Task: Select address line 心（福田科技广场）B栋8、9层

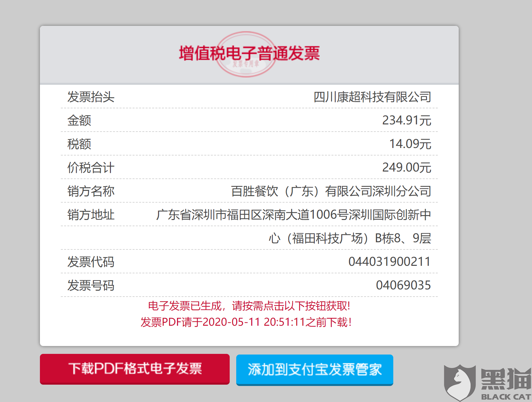Action: tap(350, 238)
